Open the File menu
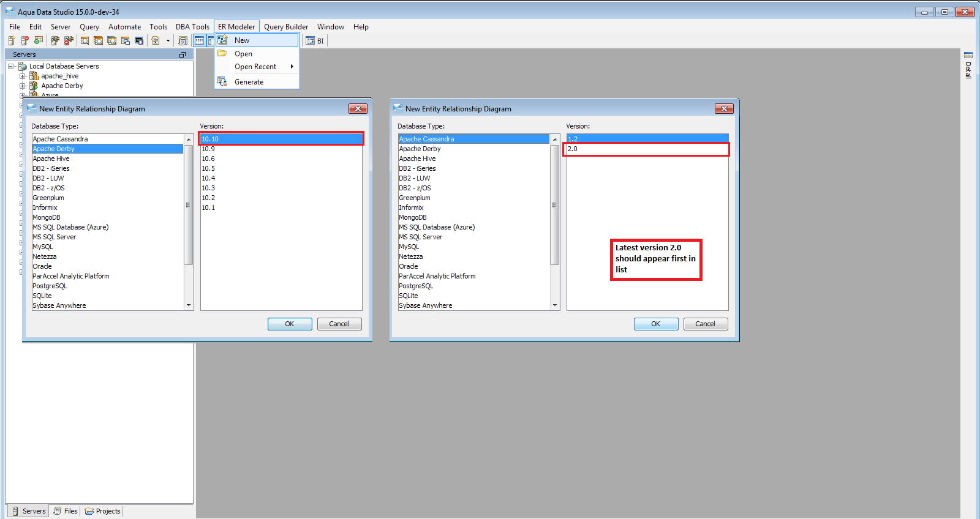 (15, 27)
